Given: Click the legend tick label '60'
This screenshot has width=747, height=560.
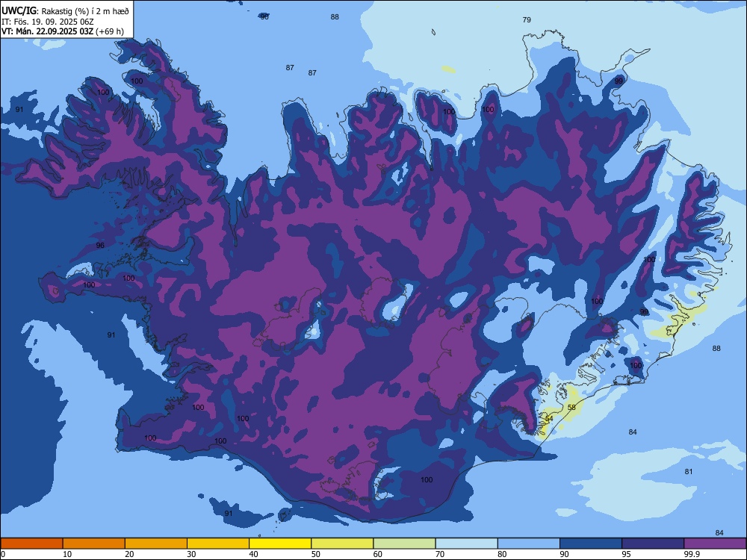Looking at the screenshot, I should [378, 554].
